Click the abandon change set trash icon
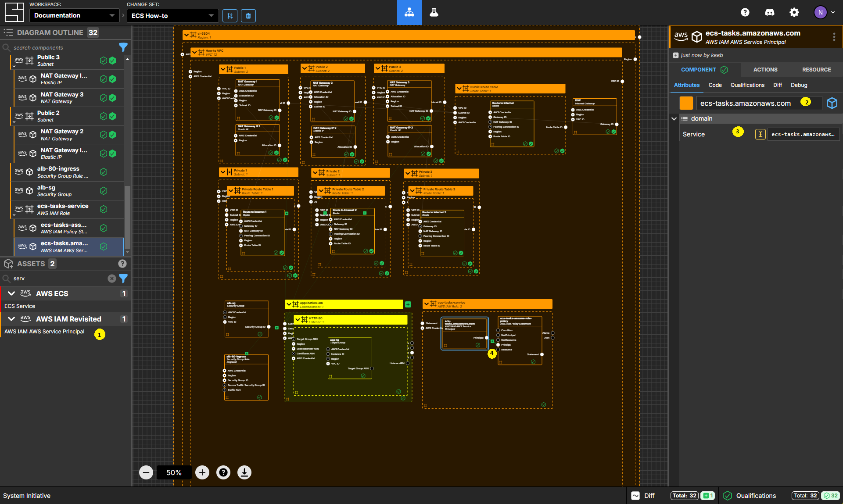 (248, 16)
